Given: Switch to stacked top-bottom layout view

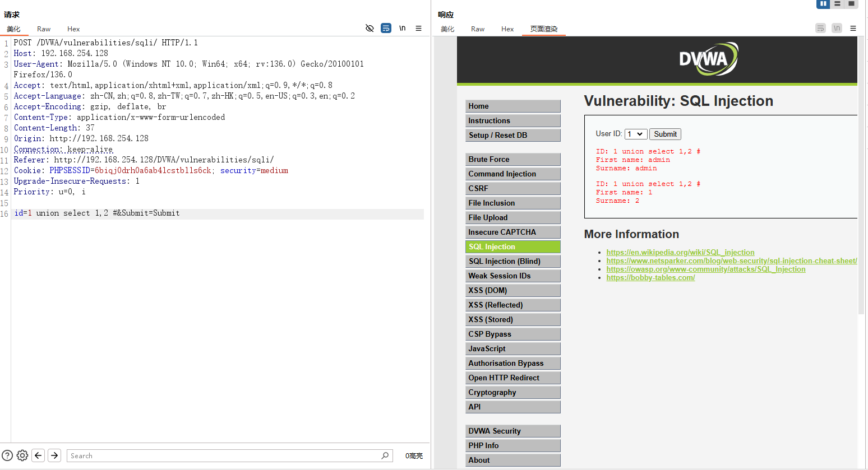Looking at the screenshot, I should 837,4.
